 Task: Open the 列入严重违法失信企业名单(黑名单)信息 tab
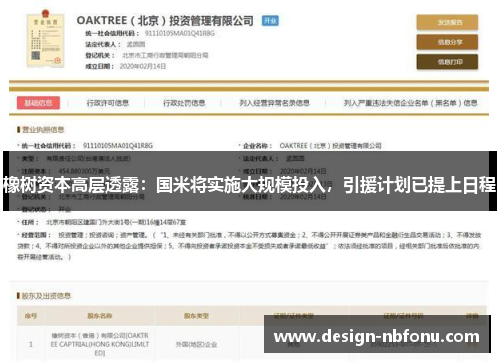411,103
